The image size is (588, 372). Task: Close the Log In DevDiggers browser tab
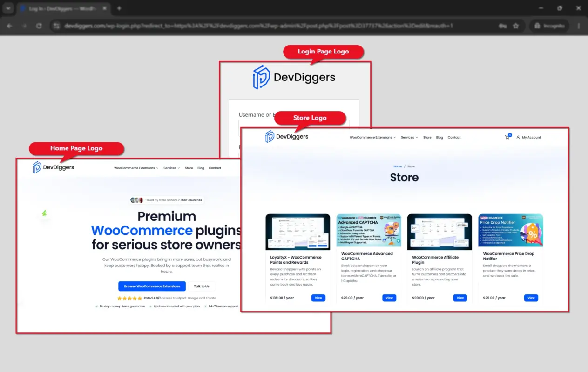click(104, 8)
